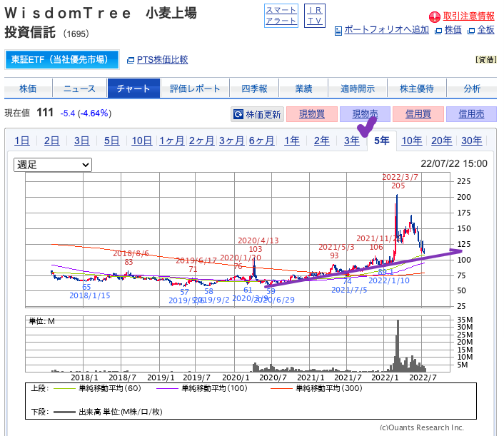This screenshot has height=436, width=504.
Task: Select the 30年 chart period
Action: click(472, 141)
